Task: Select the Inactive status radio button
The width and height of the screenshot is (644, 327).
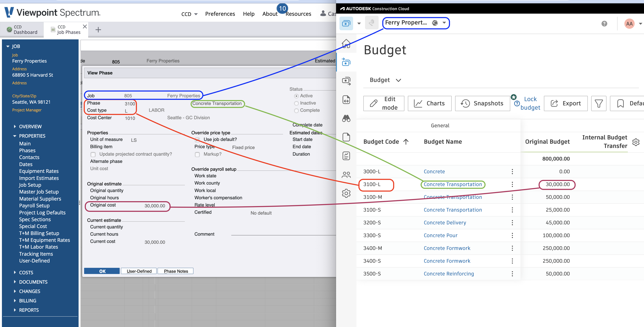Action: (296, 103)
